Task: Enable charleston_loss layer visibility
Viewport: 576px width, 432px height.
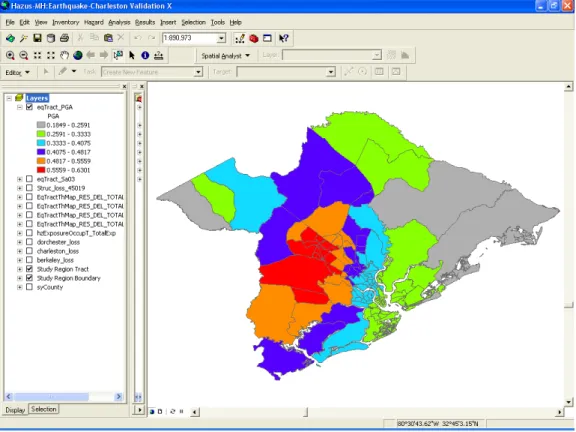Action: (29, 251)
